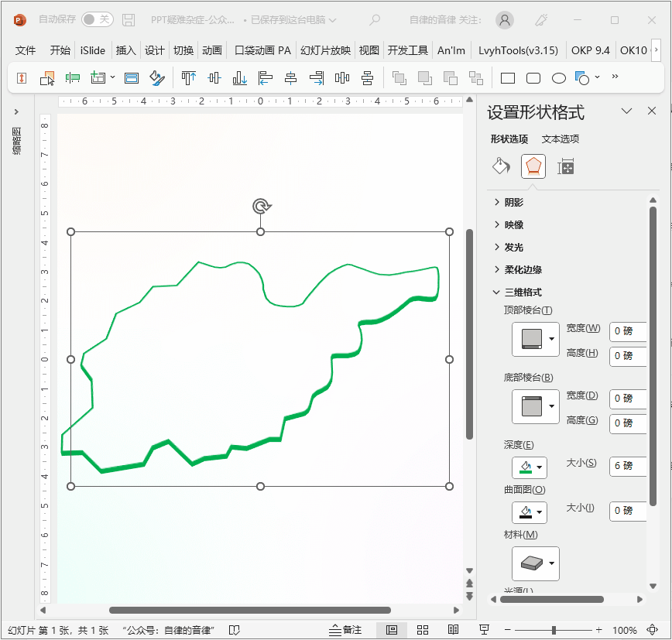Switch to Reading view icon
The width and height of the screenshot is (672, 640).
[x=453, y=630]
